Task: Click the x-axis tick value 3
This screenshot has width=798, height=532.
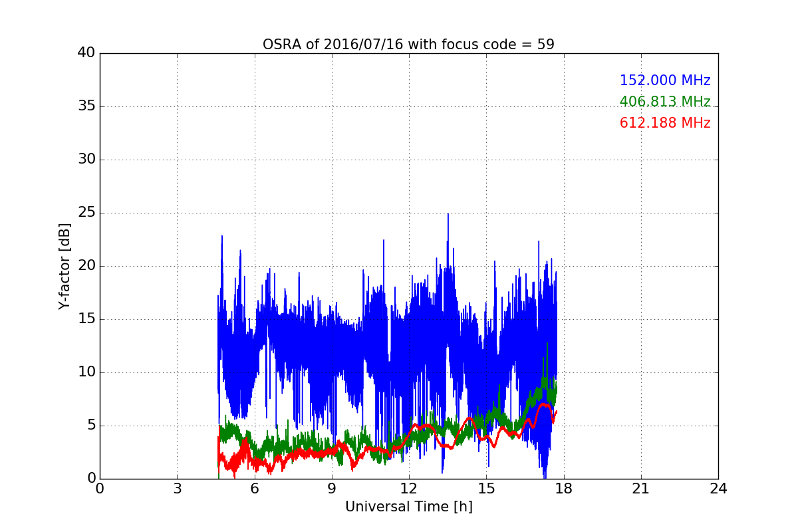Action: click(x=177, y=489)
